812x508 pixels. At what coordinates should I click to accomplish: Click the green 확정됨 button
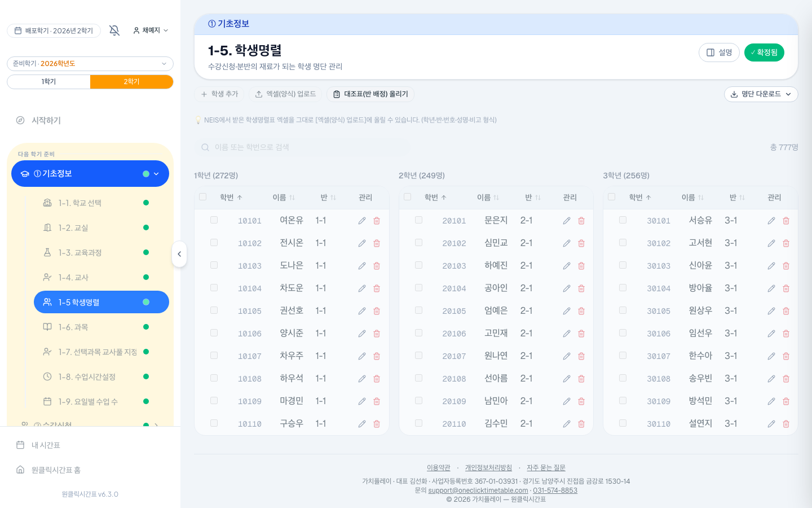click(764, 52)
